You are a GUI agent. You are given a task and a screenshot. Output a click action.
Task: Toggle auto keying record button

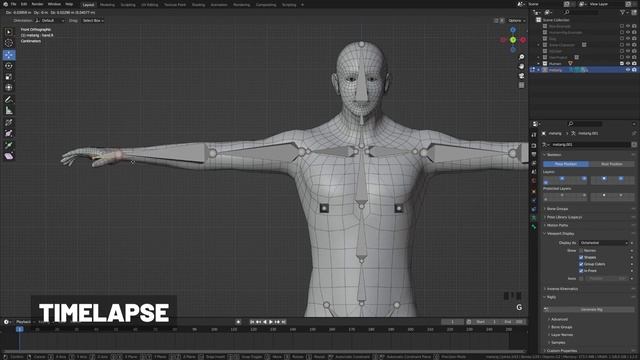point(238,322)
